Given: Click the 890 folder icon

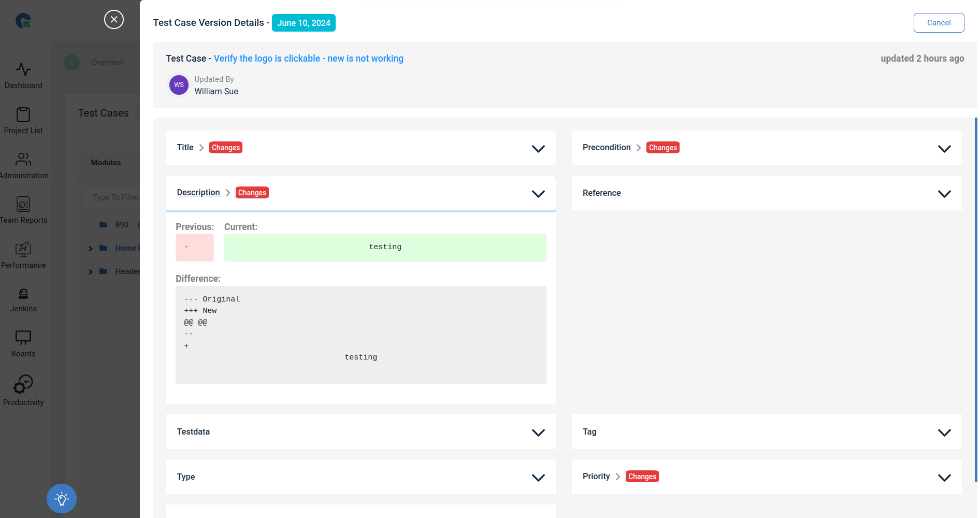Looking at the screenshot, I should tap(103, 225).
